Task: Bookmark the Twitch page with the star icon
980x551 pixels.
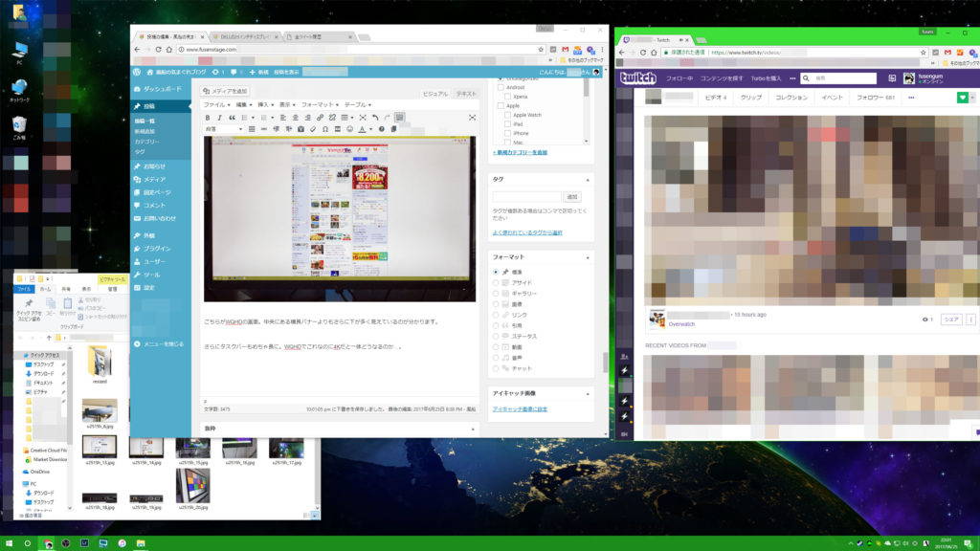Action: pyautogui.click(x=924, y=53)
